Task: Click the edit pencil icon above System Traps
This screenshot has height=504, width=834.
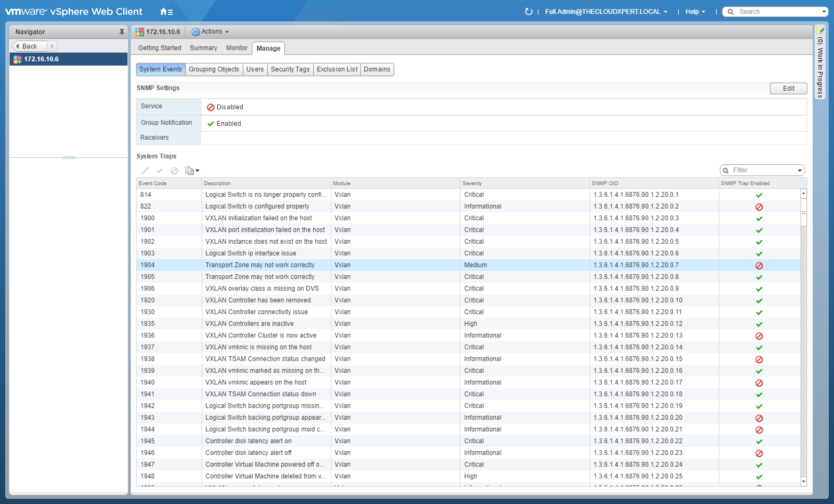Action: (x=145, y=171)
